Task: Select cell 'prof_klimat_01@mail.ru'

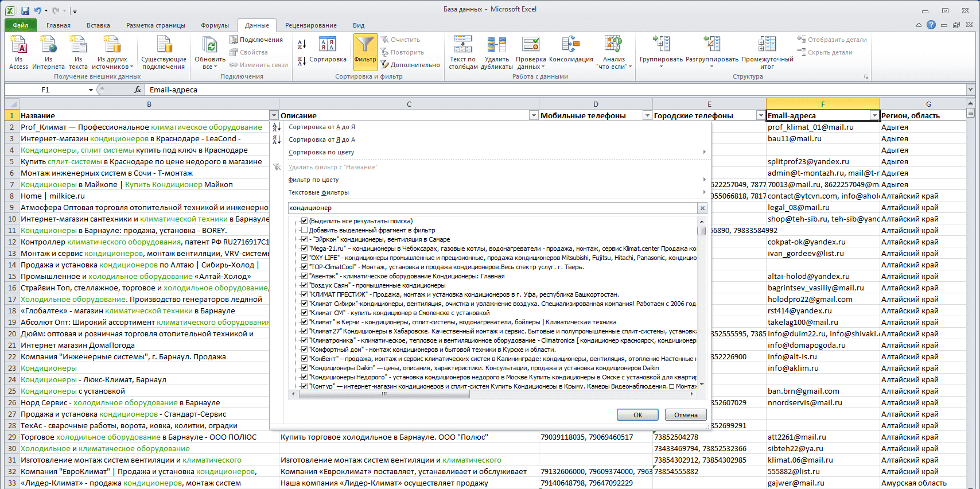Action: coord(823,127)
